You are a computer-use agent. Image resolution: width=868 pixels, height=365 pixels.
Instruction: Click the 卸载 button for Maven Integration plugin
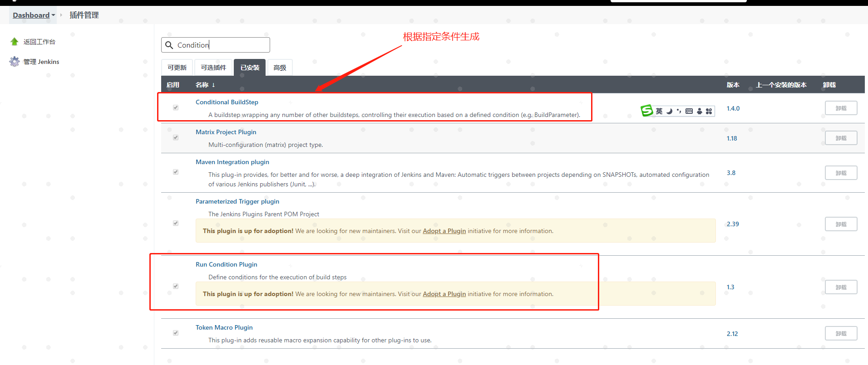(x=841, y=173)
